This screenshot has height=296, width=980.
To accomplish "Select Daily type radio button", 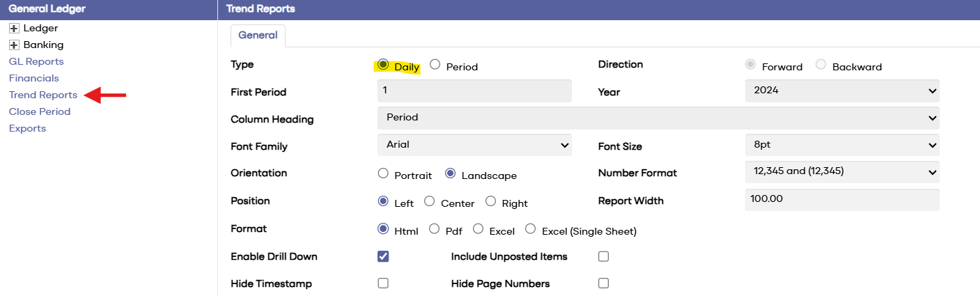I will tap(383, 65).
